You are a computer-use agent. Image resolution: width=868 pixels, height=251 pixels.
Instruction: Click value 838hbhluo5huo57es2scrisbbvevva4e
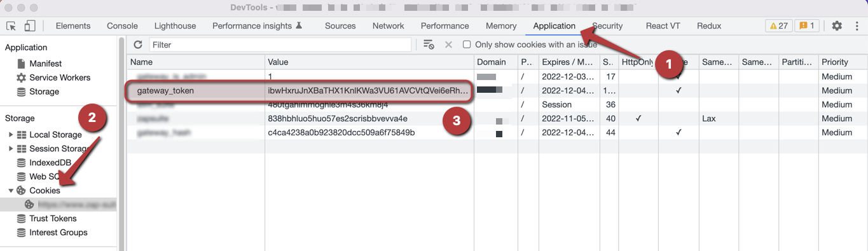point(338,119)
